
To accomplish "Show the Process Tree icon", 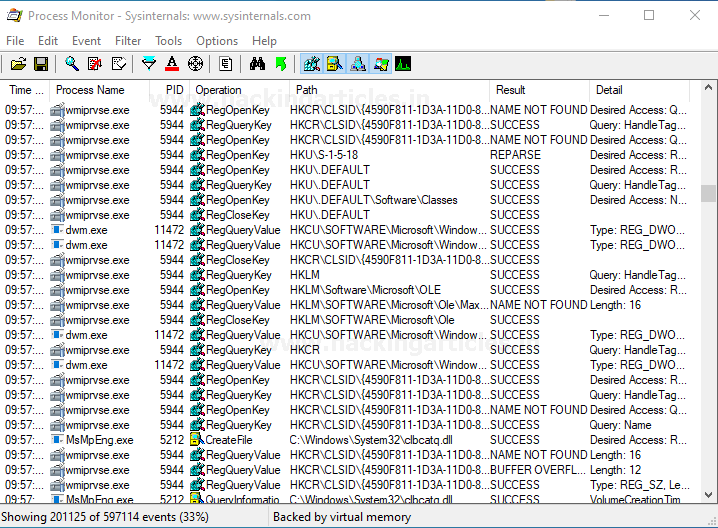I will point(225,64).
